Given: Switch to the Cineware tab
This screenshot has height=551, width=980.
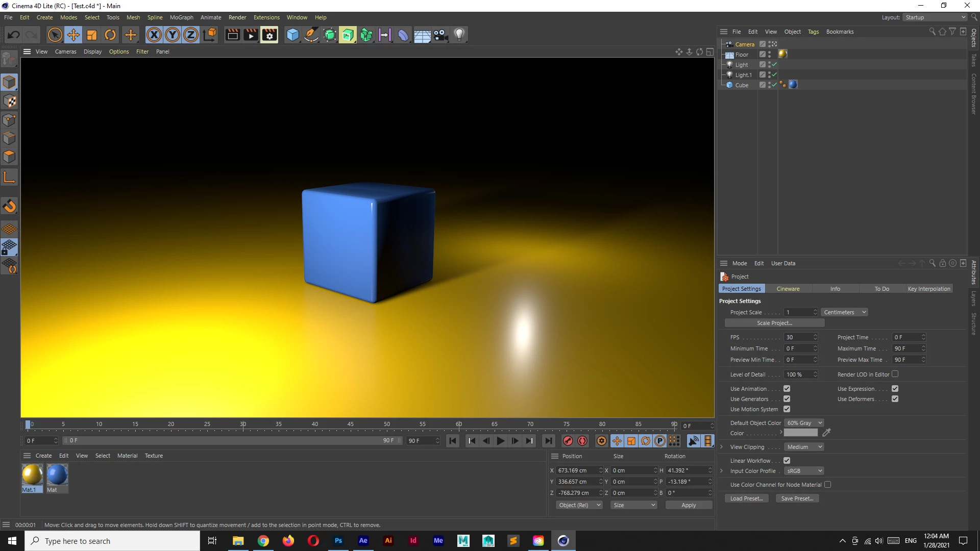Looking at the screenshot, I should pyautogui.click(x=788, y=289).
